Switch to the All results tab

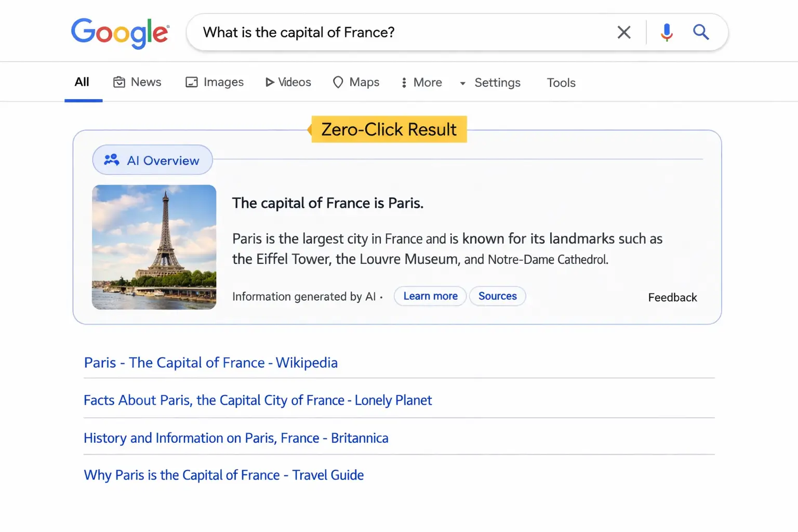point(82,82)
